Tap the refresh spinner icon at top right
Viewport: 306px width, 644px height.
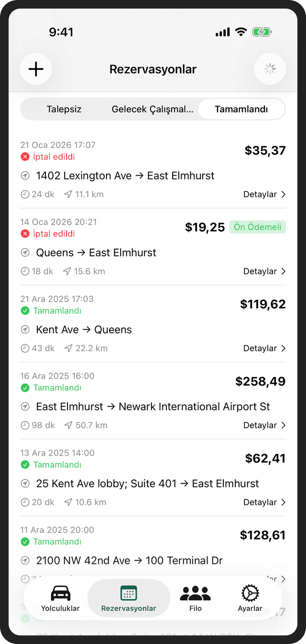point(270,69)
